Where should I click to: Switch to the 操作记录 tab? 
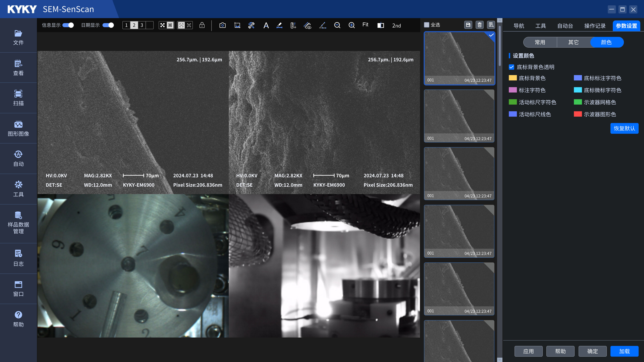pyautogui.click(x=595, y=26)
